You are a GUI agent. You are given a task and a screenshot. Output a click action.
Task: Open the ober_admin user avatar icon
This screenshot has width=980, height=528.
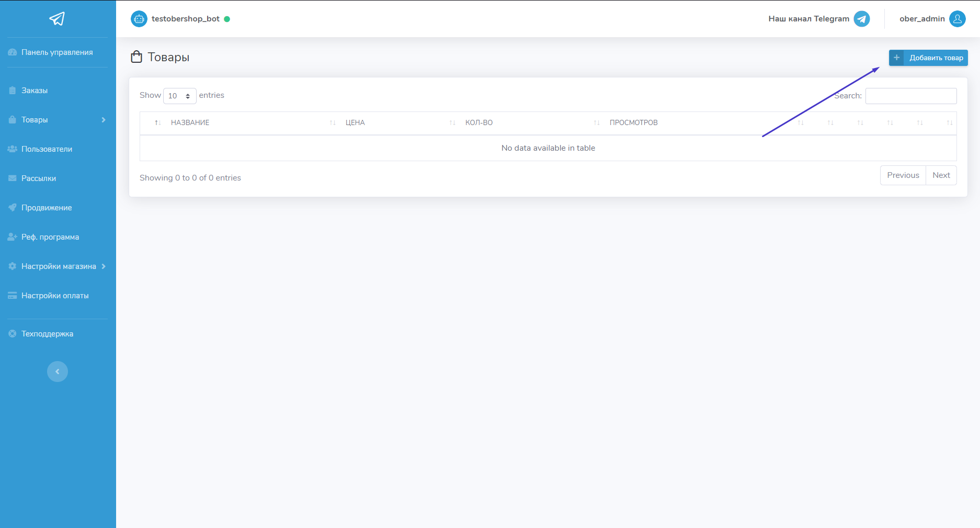click(x=957, y=19)
